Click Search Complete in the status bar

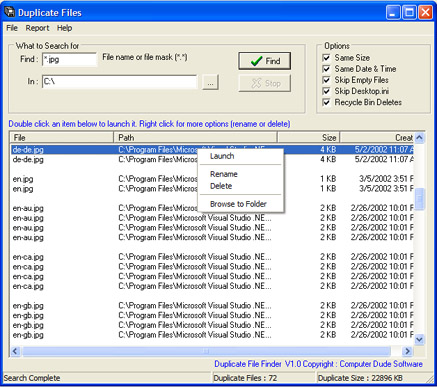pos(32,378)
